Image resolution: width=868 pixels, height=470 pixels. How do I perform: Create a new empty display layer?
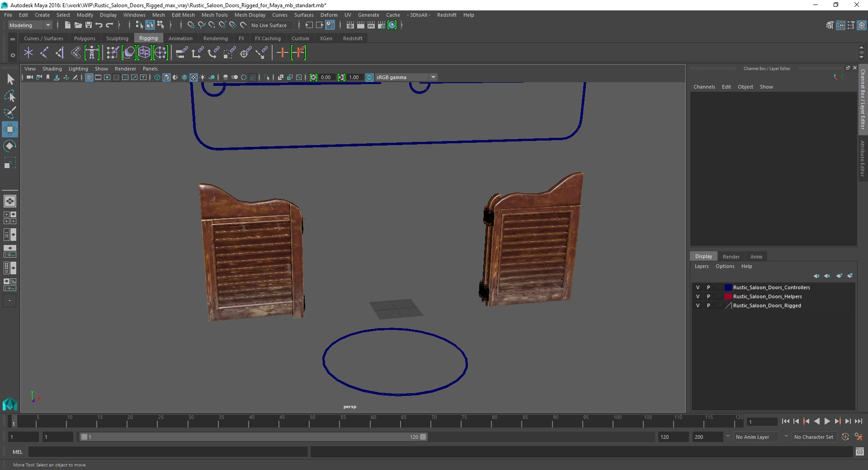click(839, 276)
